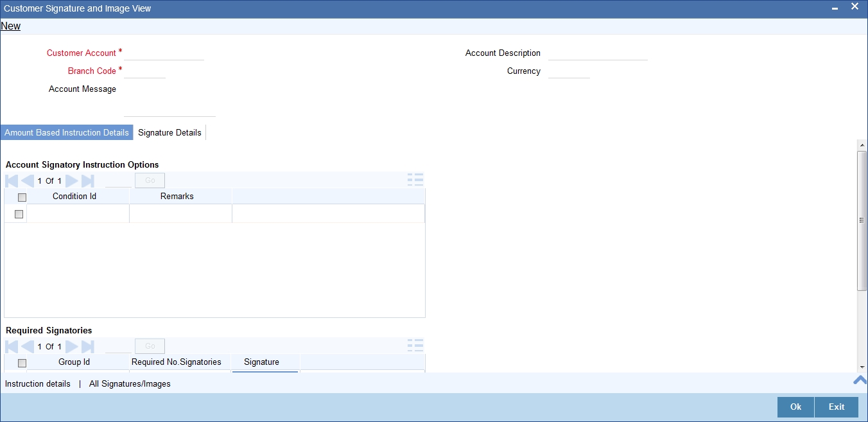Switch to Signature Details tab
The height and width of the screenshot is (422, 868).
(169, 132)
